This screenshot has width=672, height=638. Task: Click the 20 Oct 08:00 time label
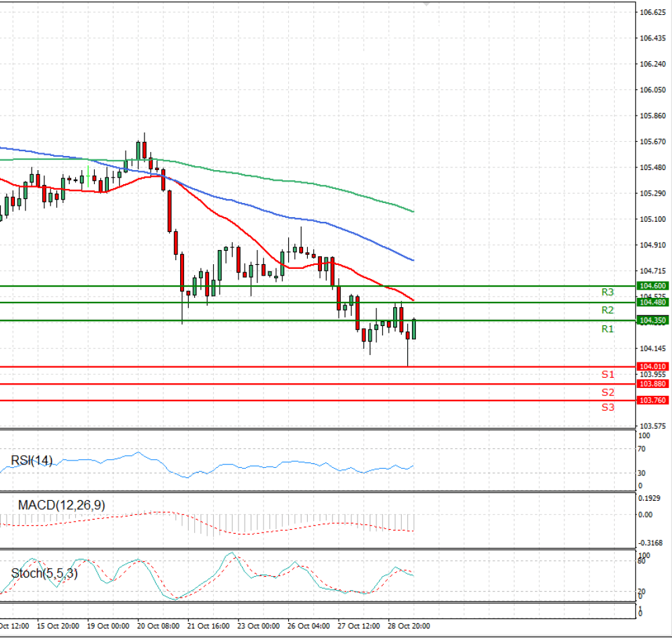158,626
